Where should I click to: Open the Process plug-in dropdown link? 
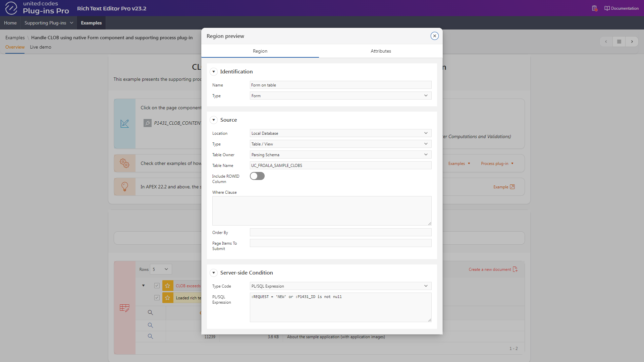tap(497, 164)
